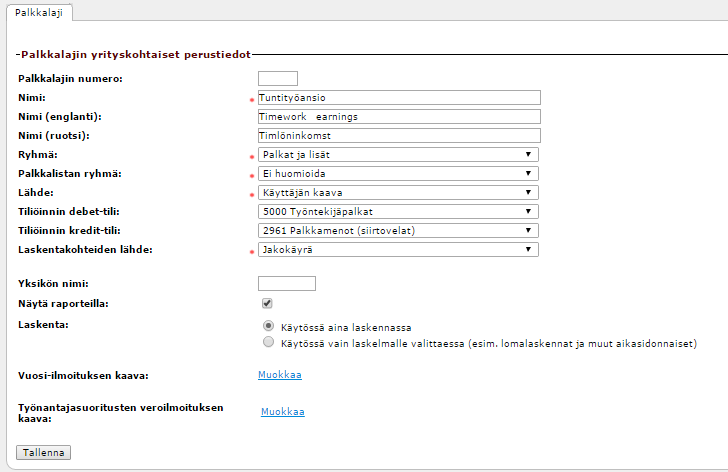The height and width of the screenshot is (472, 728).
Task: Expand the Tiliöinnin kredit-tili dropdown
Action: click(x=398, y=231)
